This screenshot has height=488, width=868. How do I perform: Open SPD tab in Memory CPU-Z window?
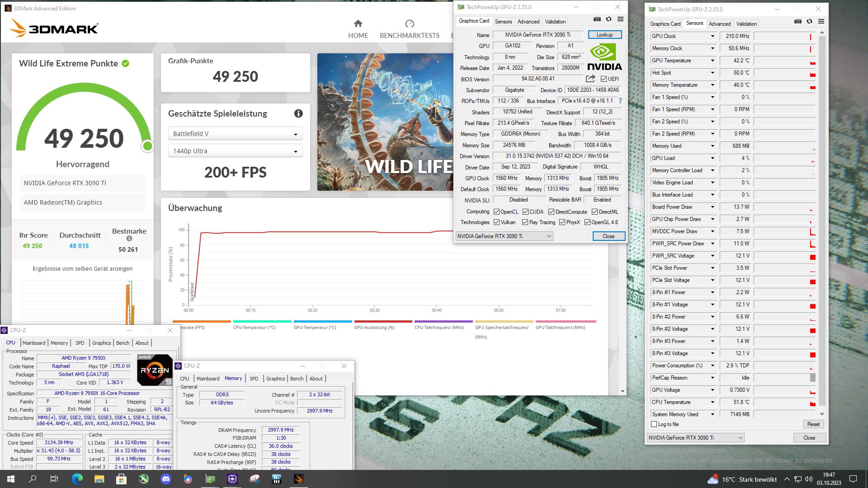point(254,379)
